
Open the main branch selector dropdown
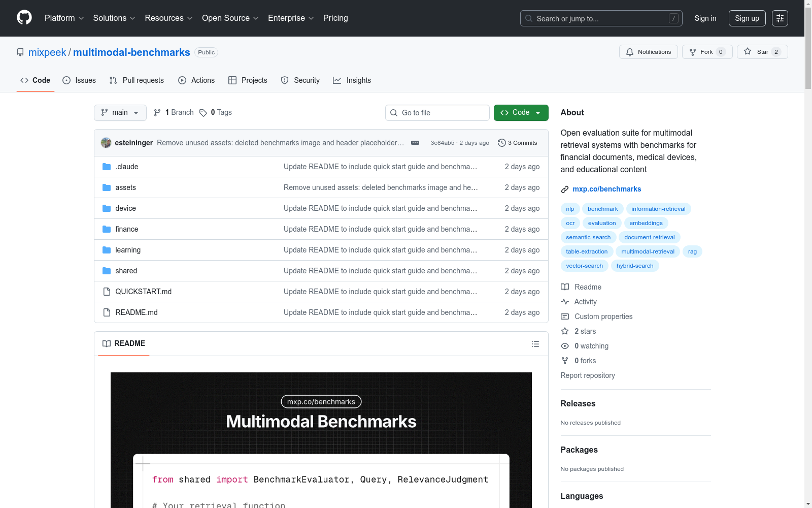click(120, 113)
